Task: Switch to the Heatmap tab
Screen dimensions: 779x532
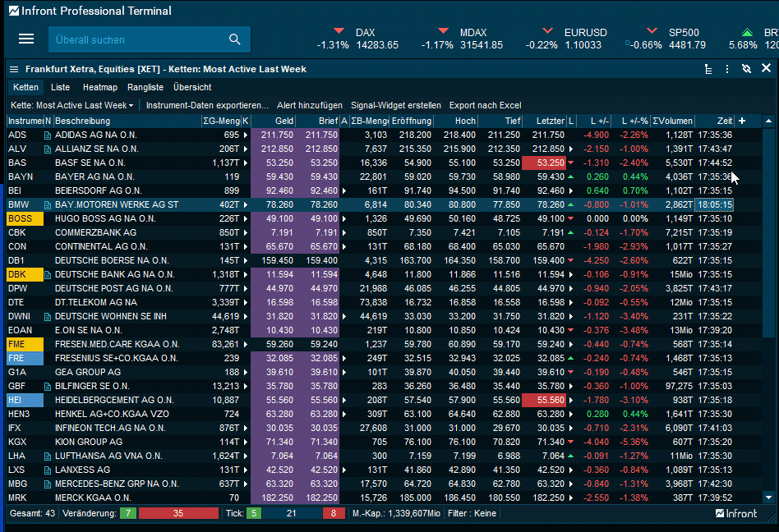Action: (x=99, y=87)
